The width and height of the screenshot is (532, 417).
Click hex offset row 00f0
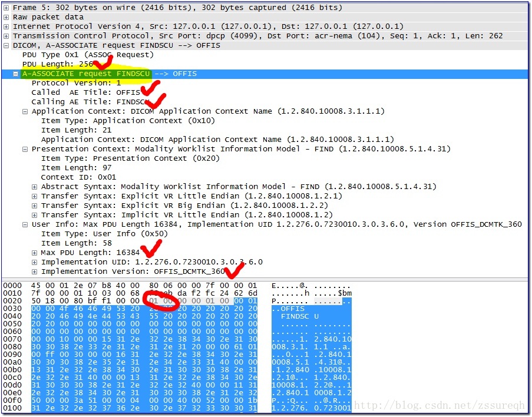pos(12,401)
